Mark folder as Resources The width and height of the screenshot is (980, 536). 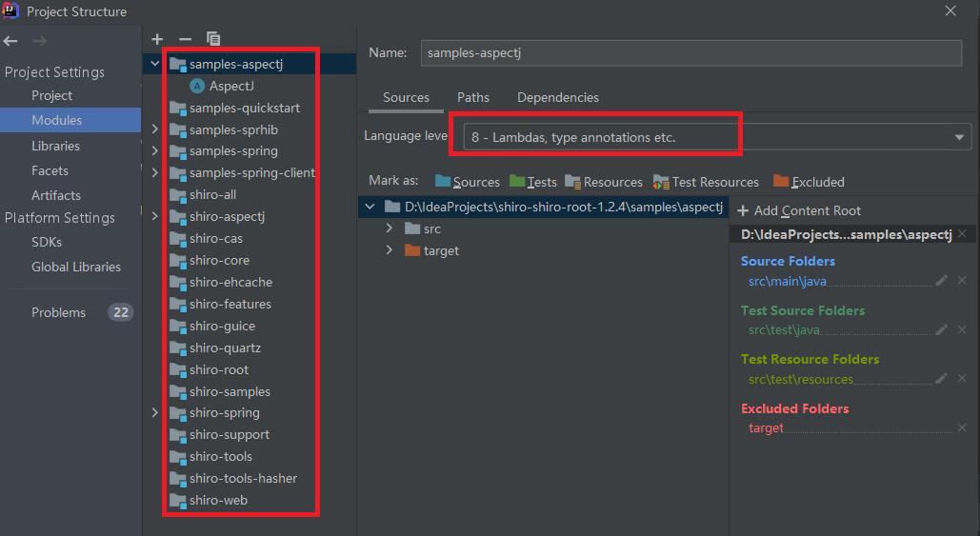(604, 182)
